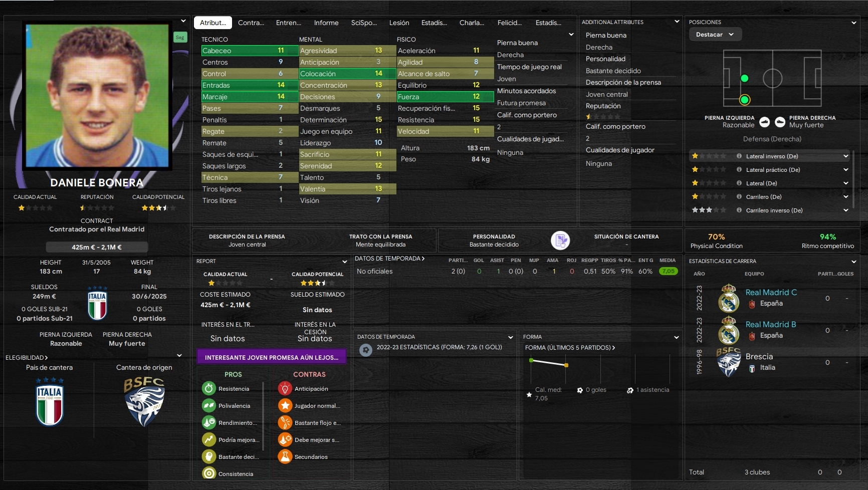The image size is (868, 490).
Task: Open the SciSpo... tab
Action: pyautogui.click(x=364, y=23)
